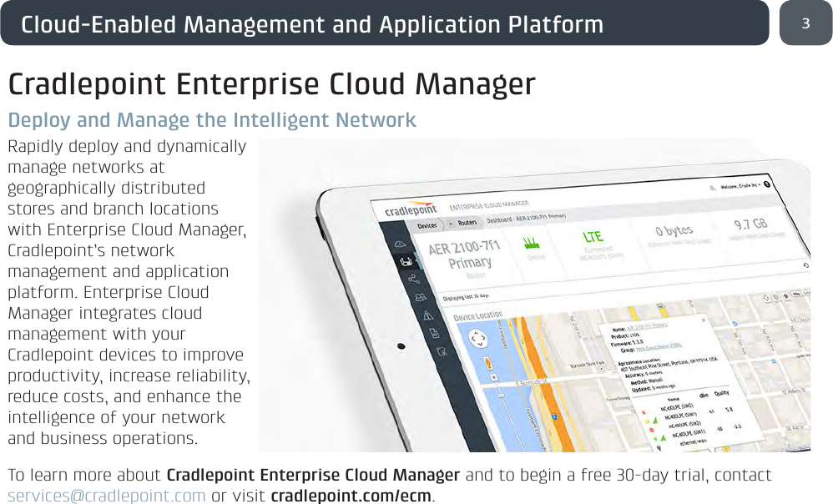This screenshot has height=504, width=833.
Task: Click the tablet screenshot image
Action: tap(534, 295)
